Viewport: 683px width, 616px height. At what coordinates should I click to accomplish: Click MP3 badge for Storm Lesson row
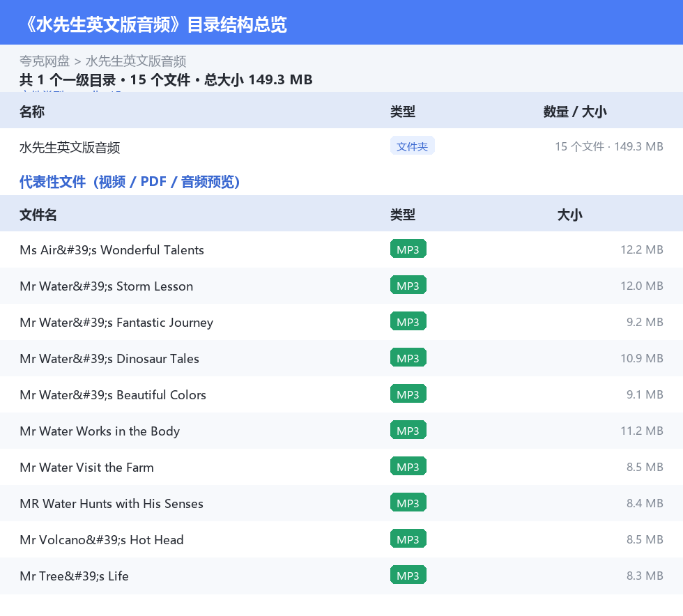coord(408,285)
